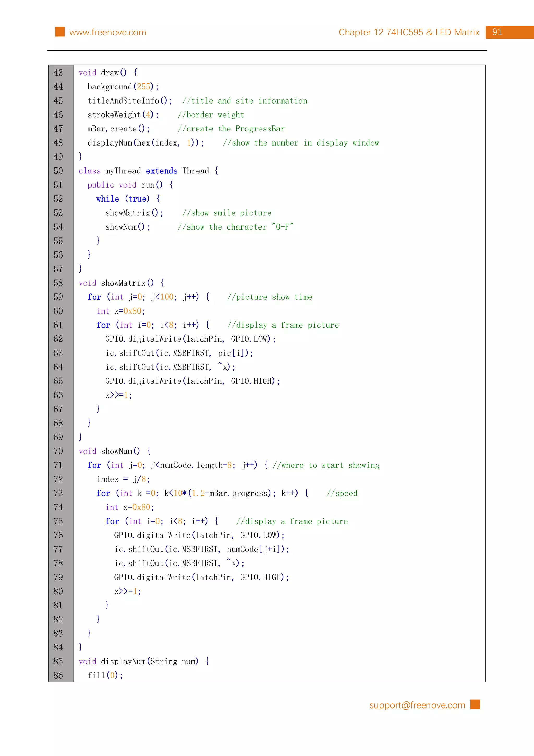Click the line 'public void run() {'
534x756 pixels.
[x=130, y=185]
